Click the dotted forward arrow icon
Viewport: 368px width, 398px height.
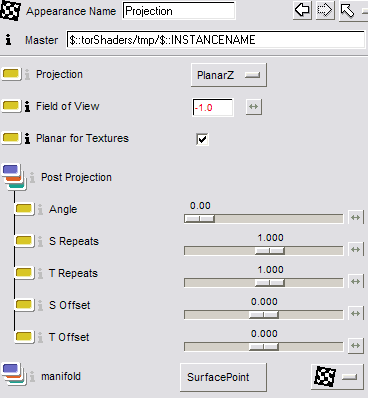tap(325, 11)
